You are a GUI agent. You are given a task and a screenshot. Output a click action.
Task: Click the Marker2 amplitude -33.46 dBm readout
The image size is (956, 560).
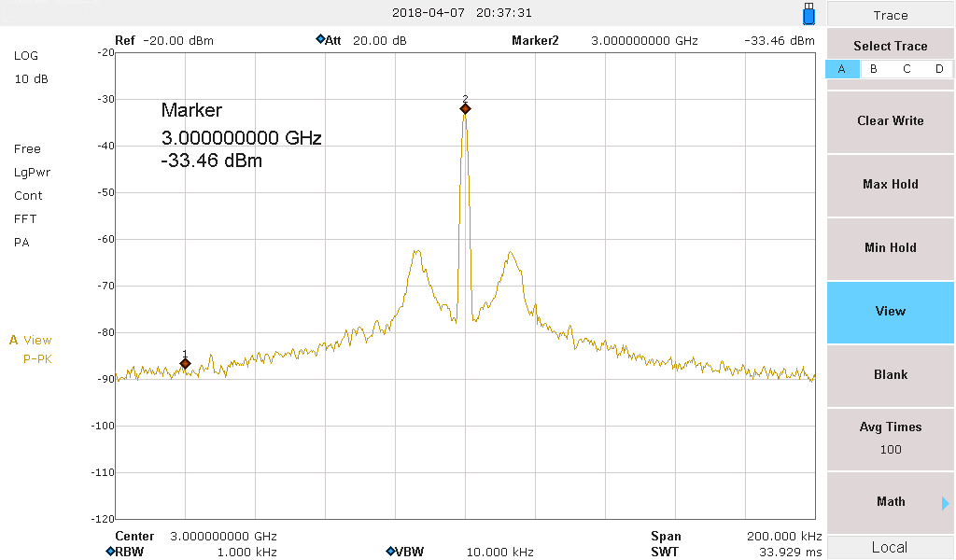780,41
